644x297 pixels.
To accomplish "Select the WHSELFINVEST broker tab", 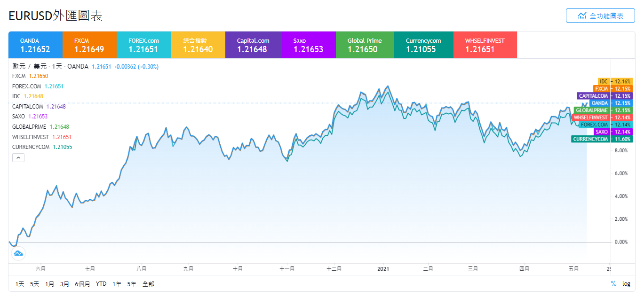I will (x=485, y=45).
